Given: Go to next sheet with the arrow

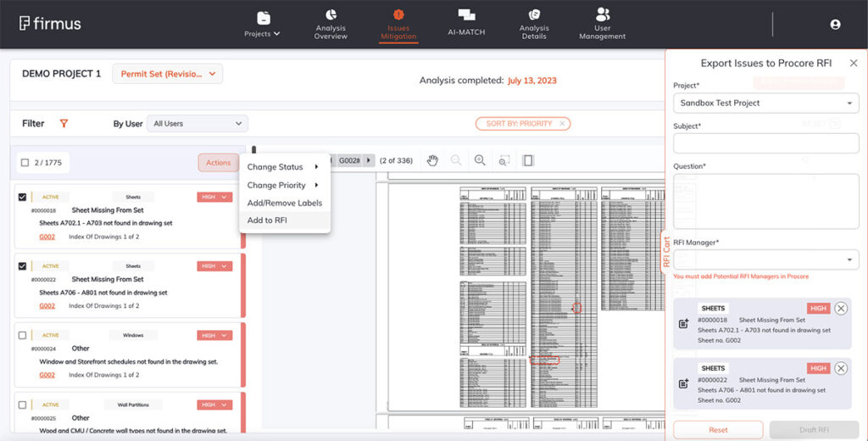Looking at the screenshot, I should point(369,160).
